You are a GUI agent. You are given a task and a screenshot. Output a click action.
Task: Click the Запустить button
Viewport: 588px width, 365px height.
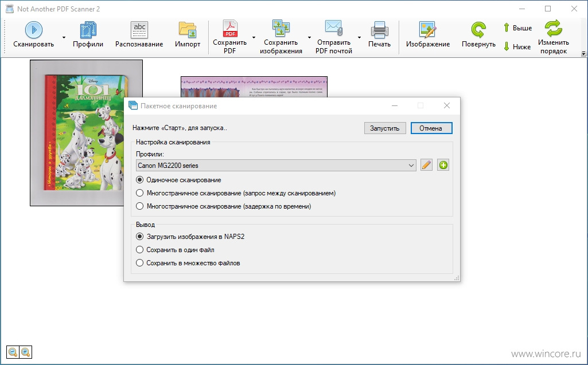click(385, 128)
